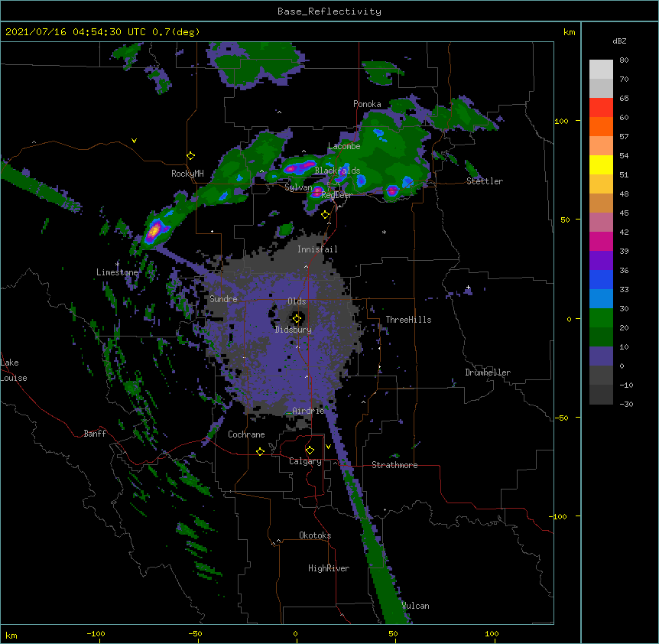Click the Innisfail city label
This screenshot has height=644, width=659.
click(x=317, y=249)
